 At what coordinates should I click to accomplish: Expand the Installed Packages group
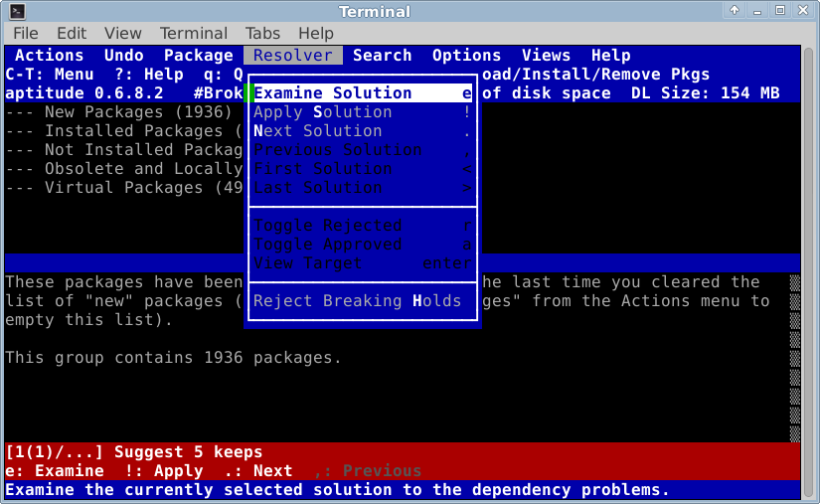124,130
